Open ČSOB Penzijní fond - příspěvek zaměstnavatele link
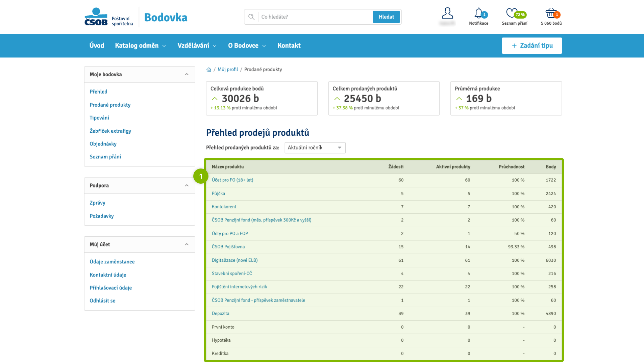The image size is (644, 362). (x=258, y=300)
